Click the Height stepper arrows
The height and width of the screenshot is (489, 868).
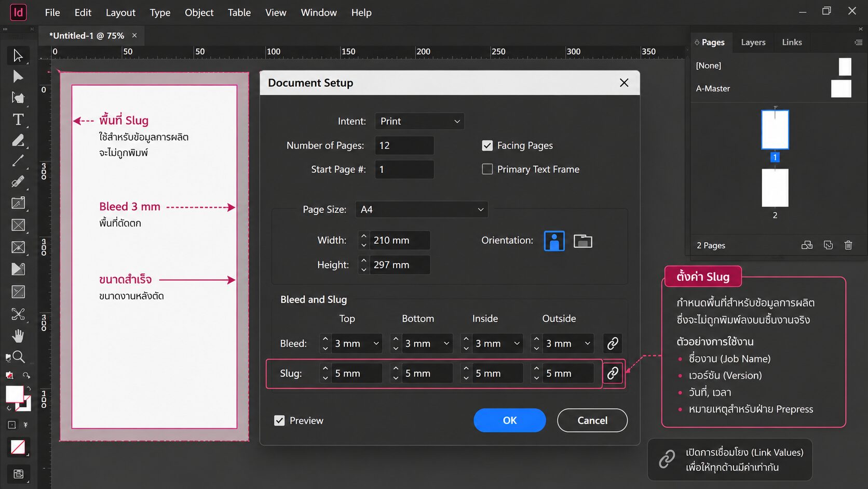click(x=363, y=265)
